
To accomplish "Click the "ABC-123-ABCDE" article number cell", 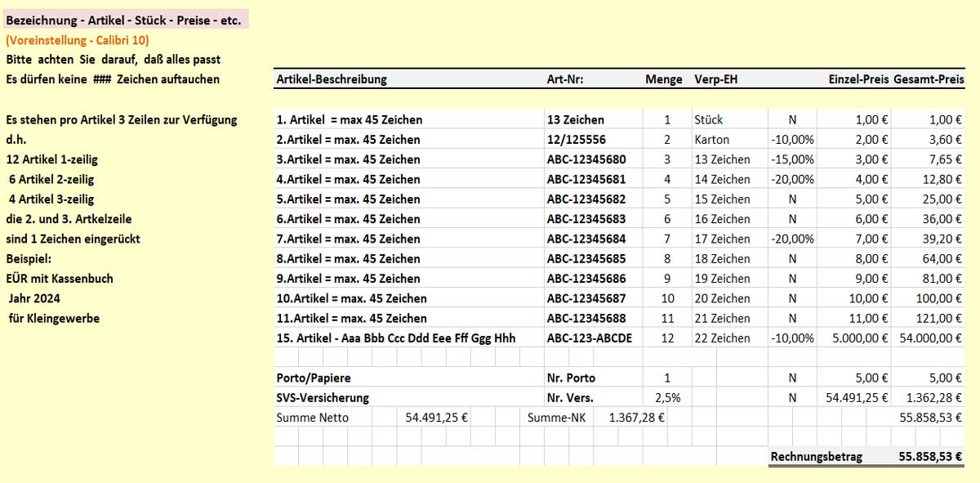I will point(589,338).
